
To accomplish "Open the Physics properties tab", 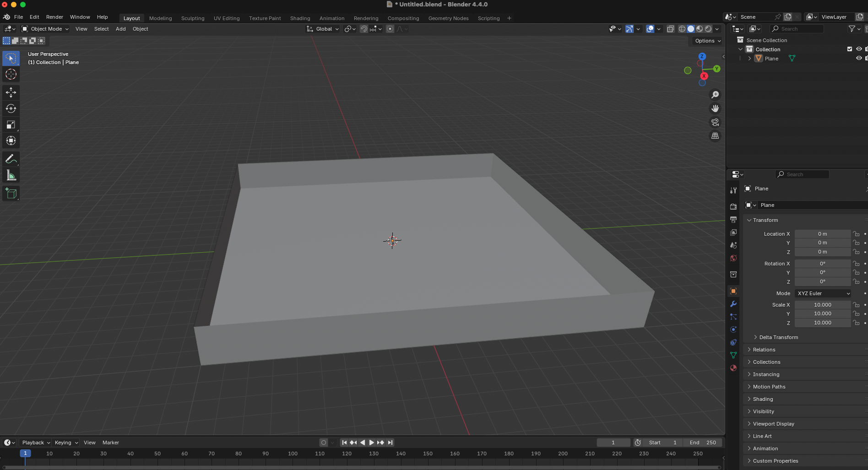I will coord(733,330).
